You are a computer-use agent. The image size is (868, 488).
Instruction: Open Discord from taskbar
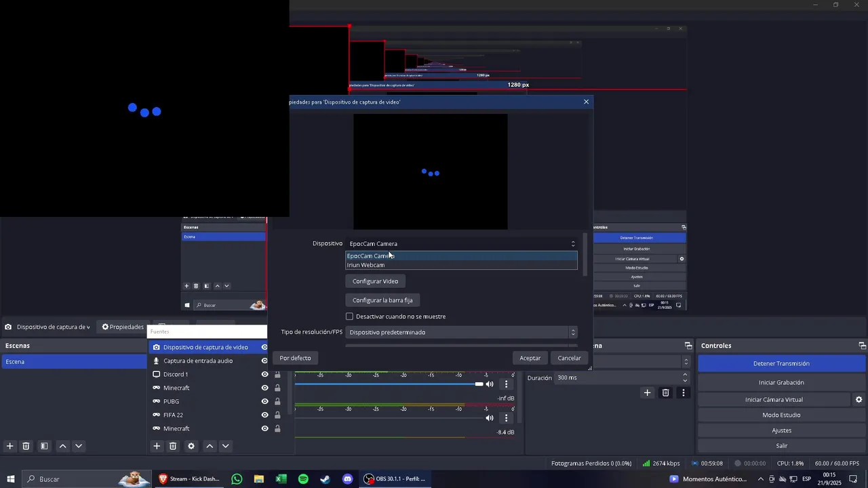[347, 479]
